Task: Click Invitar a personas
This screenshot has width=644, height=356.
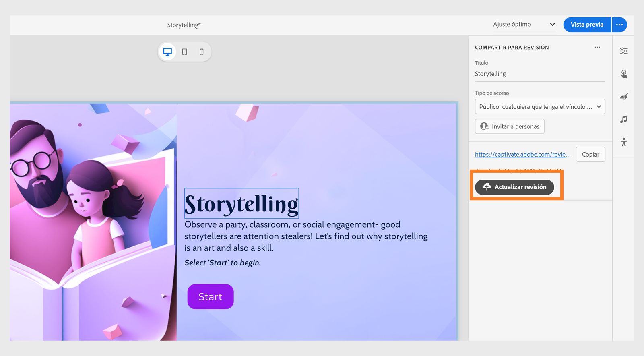Action: [x=510, y=126]
